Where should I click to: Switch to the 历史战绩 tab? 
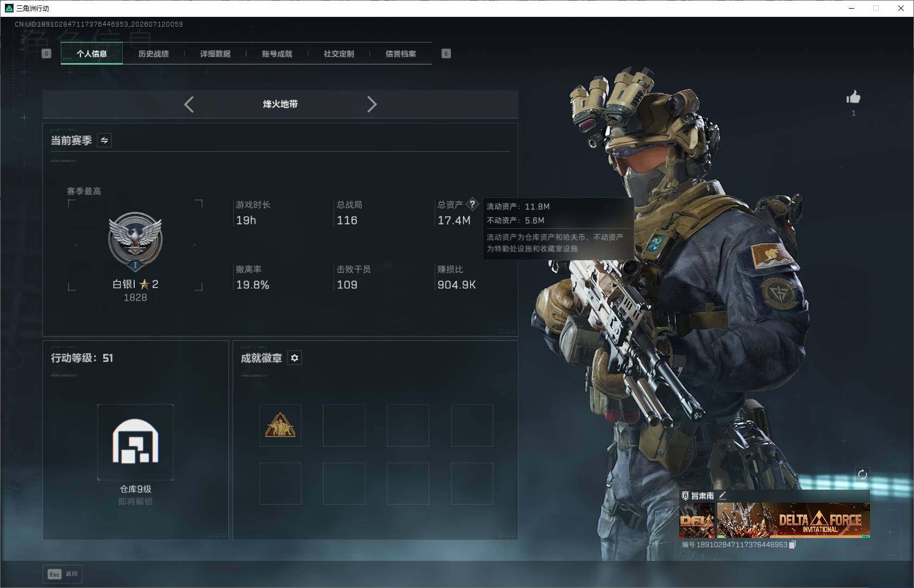[x=153, y=54]
